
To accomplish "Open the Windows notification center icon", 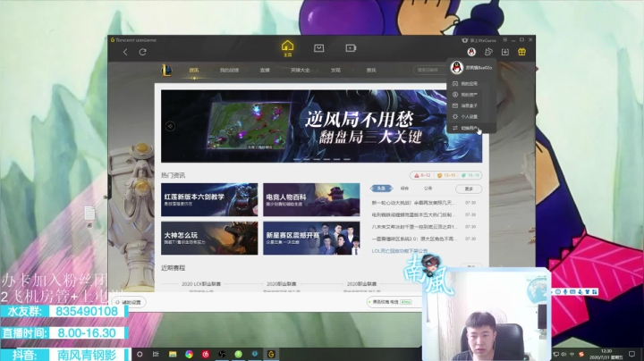I will tap(631, 354).
